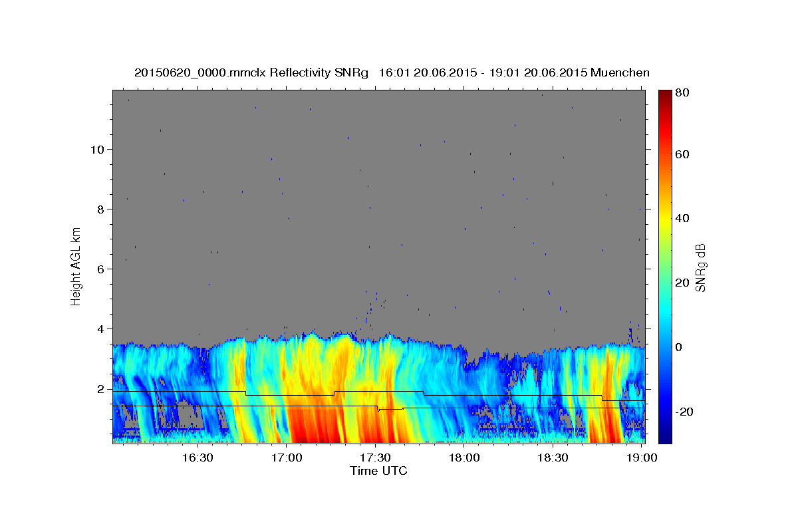798x532 pixels.
Task: Click the 18:30 time tick label
Action: coord(553,458)
